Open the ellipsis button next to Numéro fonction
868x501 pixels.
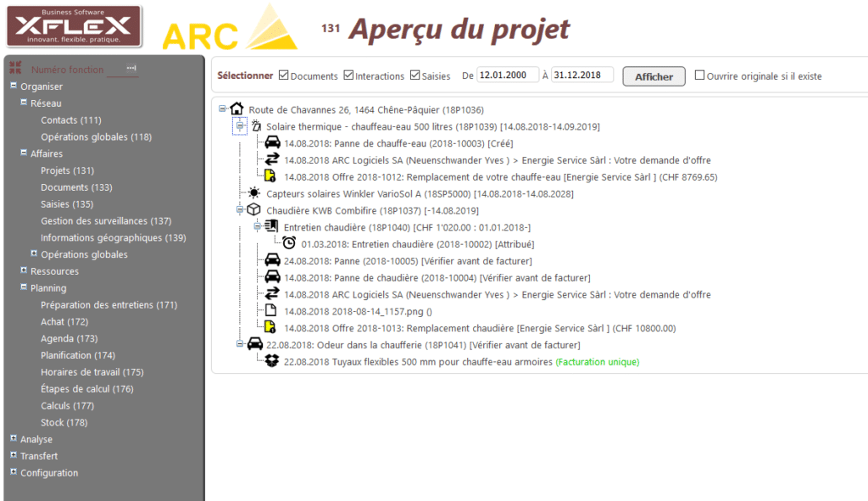(131, 68)
